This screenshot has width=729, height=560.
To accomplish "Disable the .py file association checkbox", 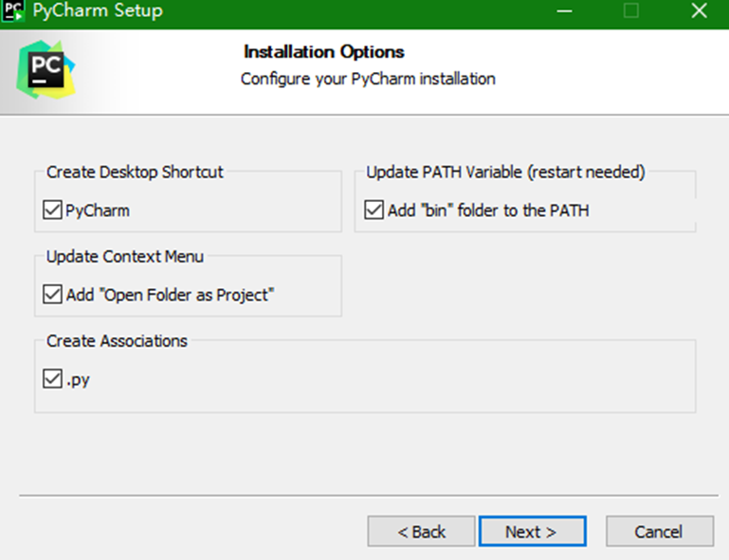I will (52, 379).
